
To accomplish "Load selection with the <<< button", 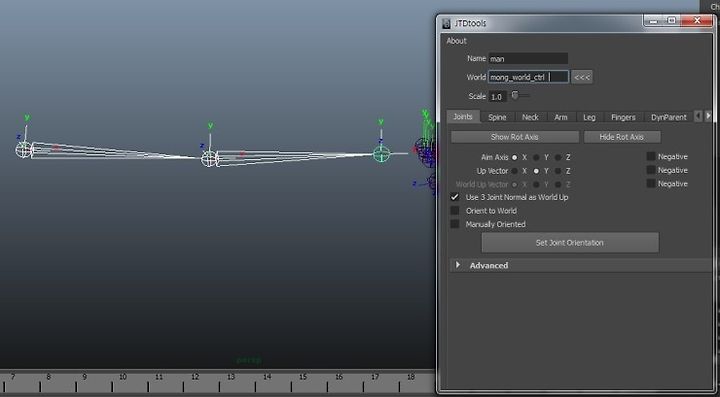I will [582, 77].
